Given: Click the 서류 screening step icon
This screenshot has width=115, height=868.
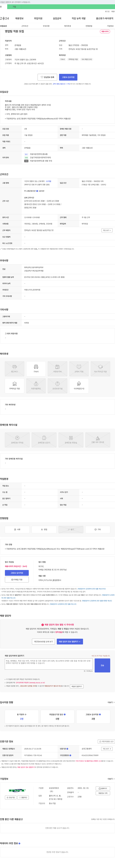Looking at the screenshot, I should (x=17, y=529).
